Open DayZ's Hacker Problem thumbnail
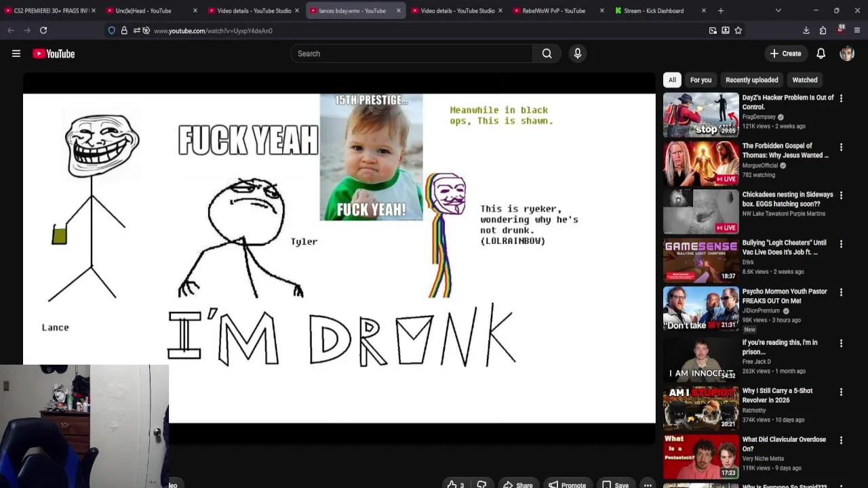The height and width of the screenshot is (488, 868). pyautogui.click(x=701, y=115)
